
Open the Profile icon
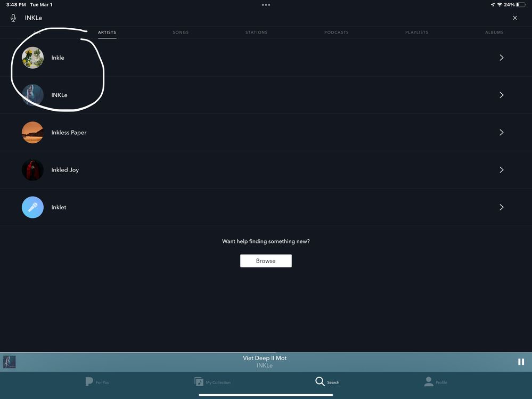tap(429, 382)
